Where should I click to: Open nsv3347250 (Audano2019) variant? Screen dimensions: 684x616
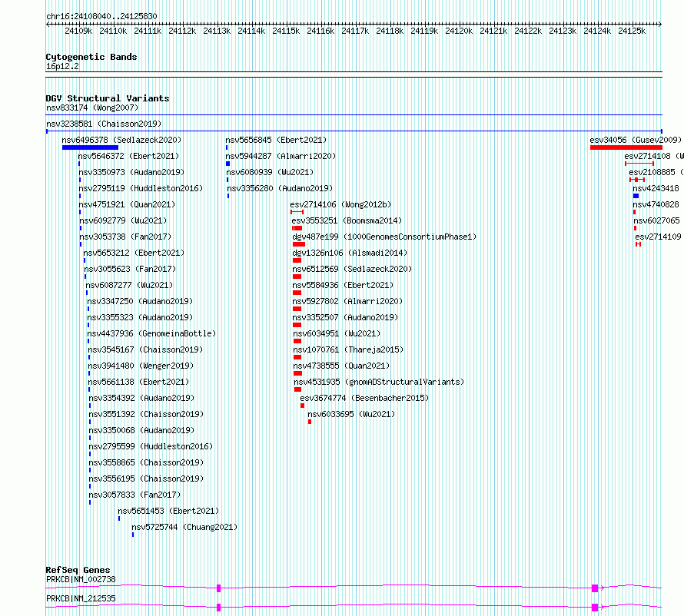140,301
